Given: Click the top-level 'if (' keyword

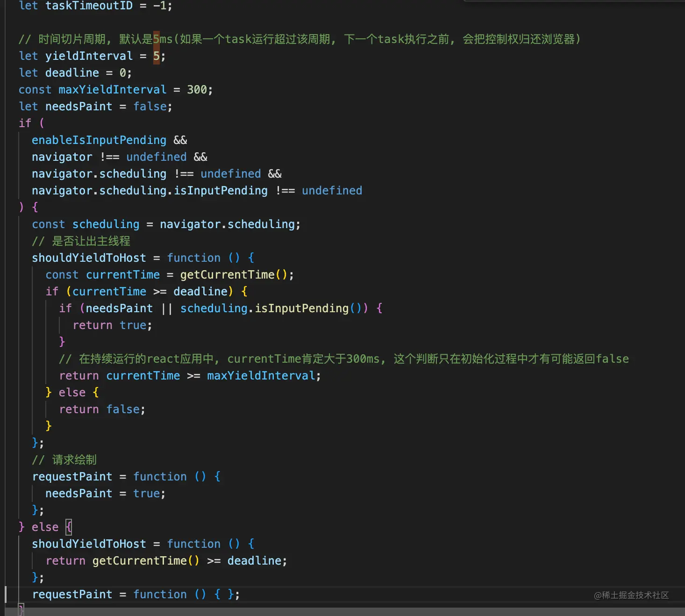Looking at the screenshot, I should 31,123.
